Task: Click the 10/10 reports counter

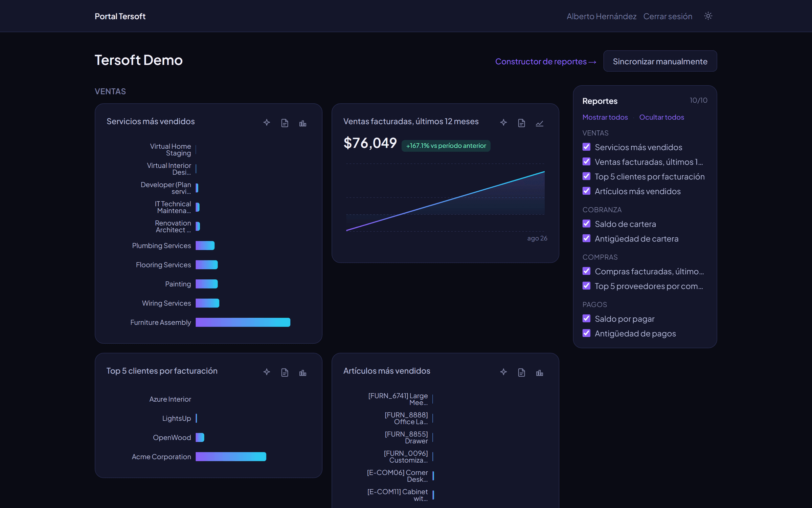Action: [x=698, y=100]
